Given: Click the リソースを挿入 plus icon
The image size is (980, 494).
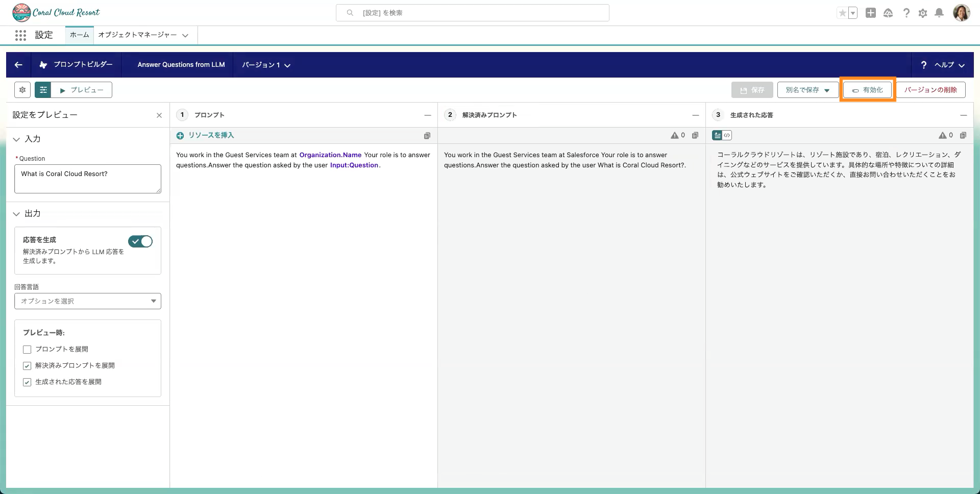Looking at the screenshot, I should [x=180, y=136].
